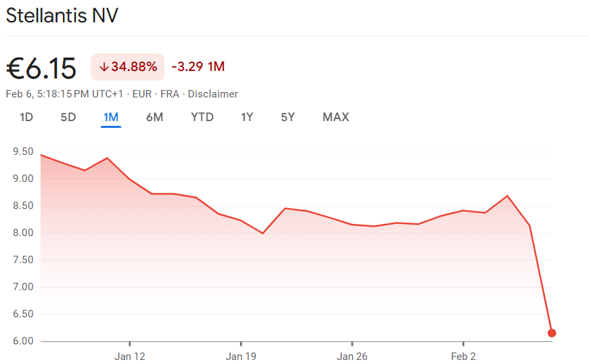Select the 1Y time range
The height and width of the screenshot is (364, 589).
(247, 117)
